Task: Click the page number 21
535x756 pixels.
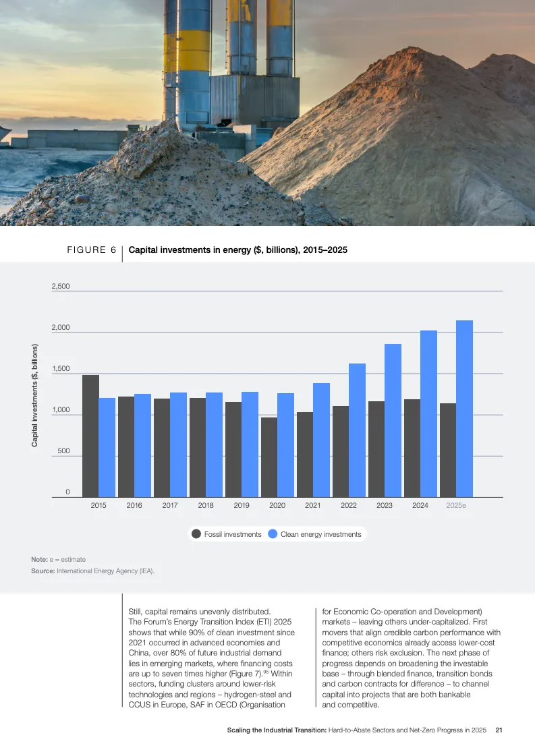Action: tap(499, 730)
